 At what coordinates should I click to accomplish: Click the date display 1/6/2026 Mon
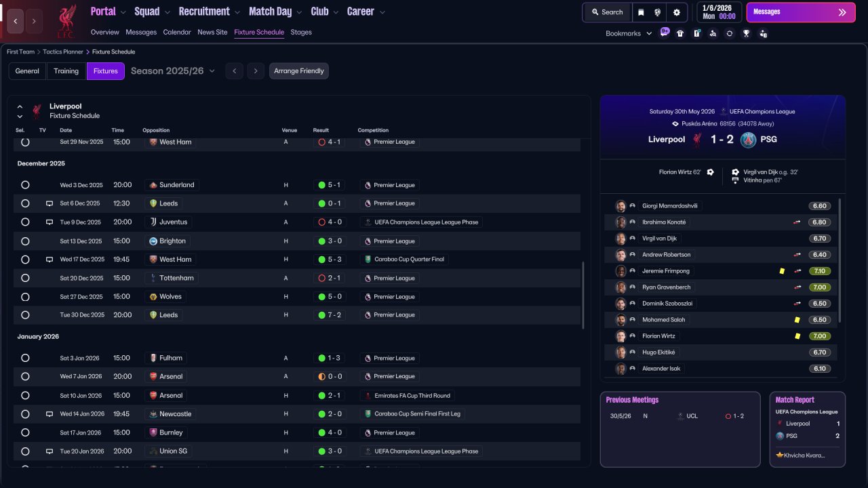(719, 12)
